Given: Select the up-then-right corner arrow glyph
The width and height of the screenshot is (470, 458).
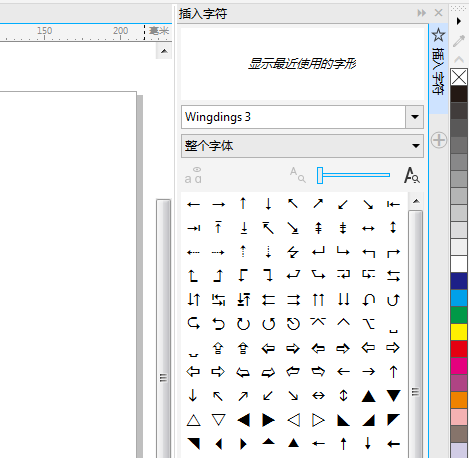Looking at the screenshot, I should (x=393, y=253).
